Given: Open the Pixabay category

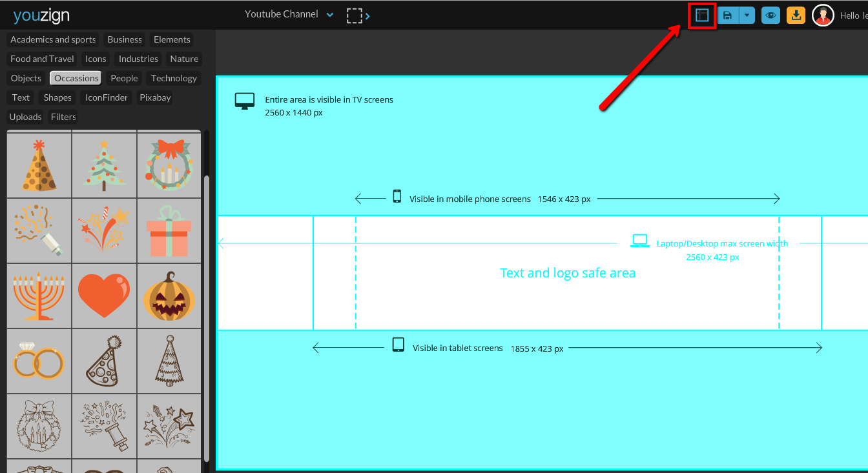Looking at the screenshot, I should (154, 97).
